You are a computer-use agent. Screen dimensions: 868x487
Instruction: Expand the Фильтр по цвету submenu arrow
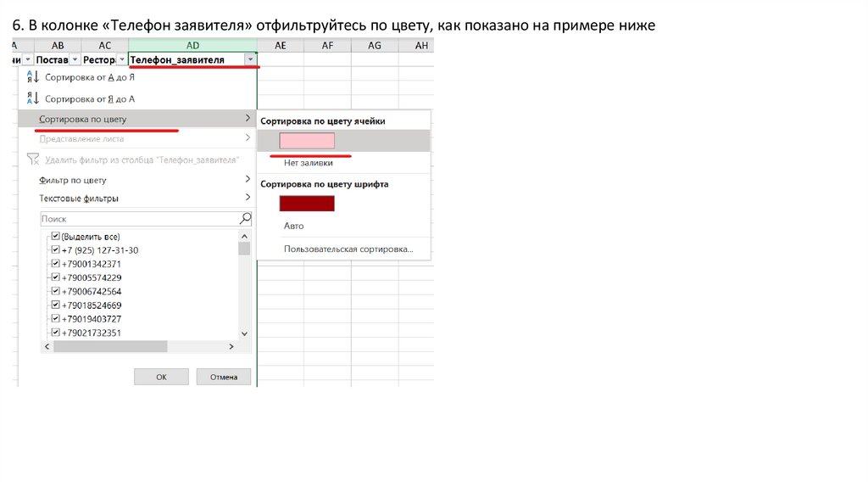point(248,179)
